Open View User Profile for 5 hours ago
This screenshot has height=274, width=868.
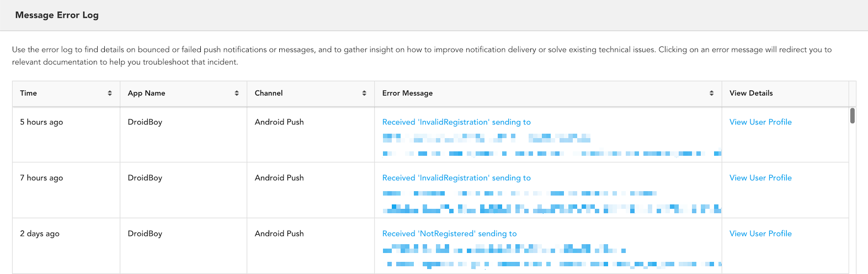[760, 122]
